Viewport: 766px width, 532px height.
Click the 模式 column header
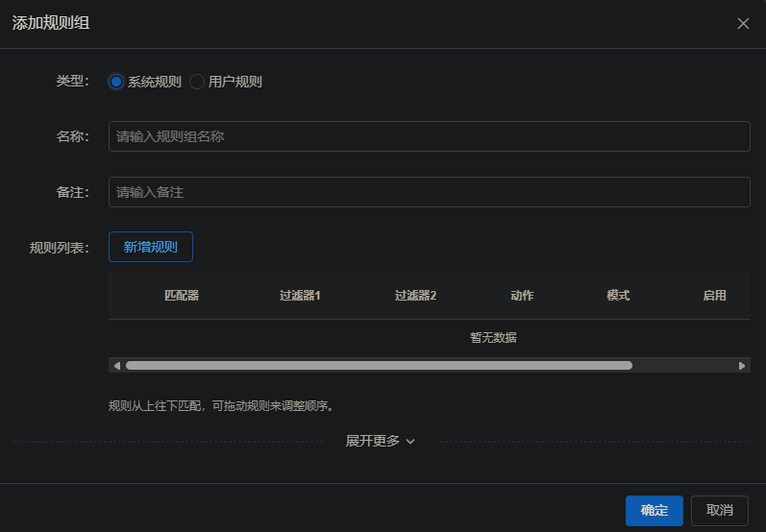click(618, 296)
